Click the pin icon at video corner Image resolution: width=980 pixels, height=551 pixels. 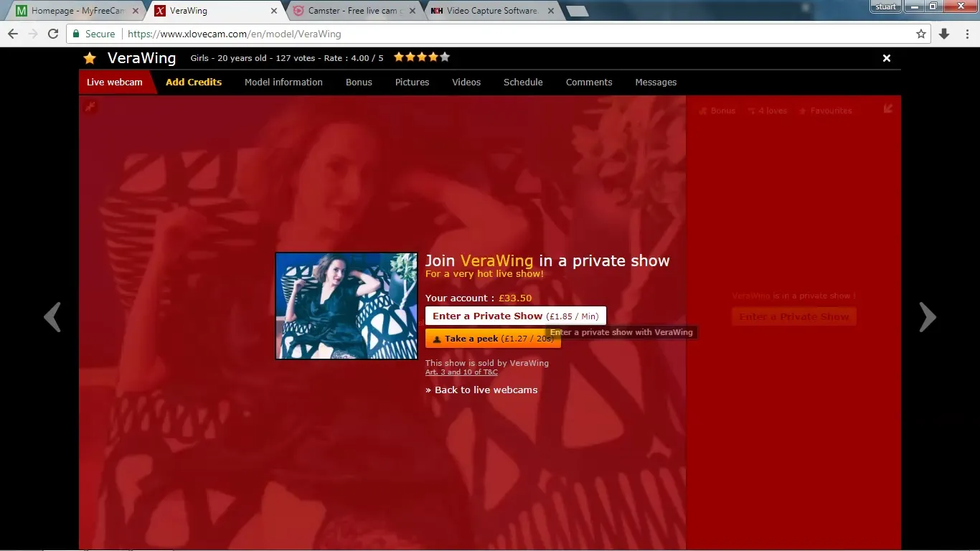click(x=90, y=107)
